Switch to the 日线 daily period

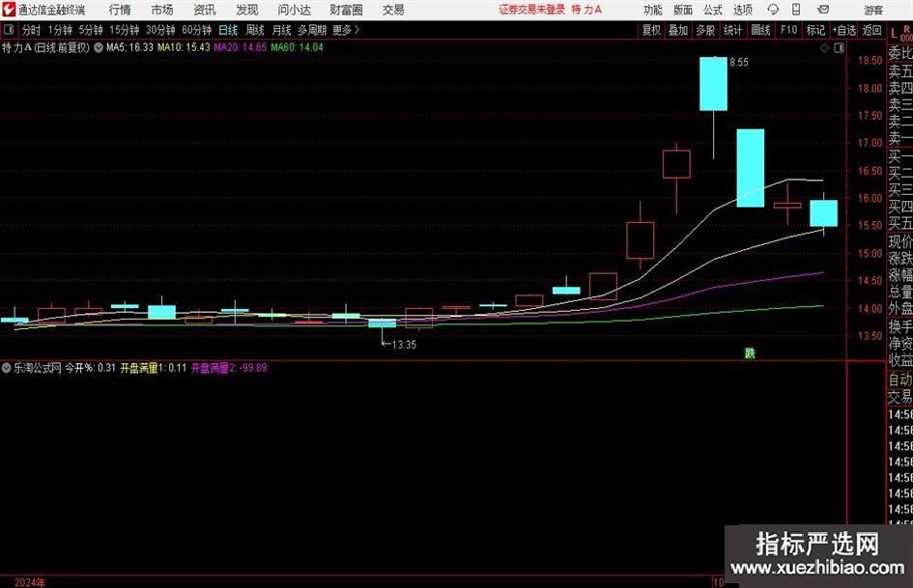click(x=227, y=30)
